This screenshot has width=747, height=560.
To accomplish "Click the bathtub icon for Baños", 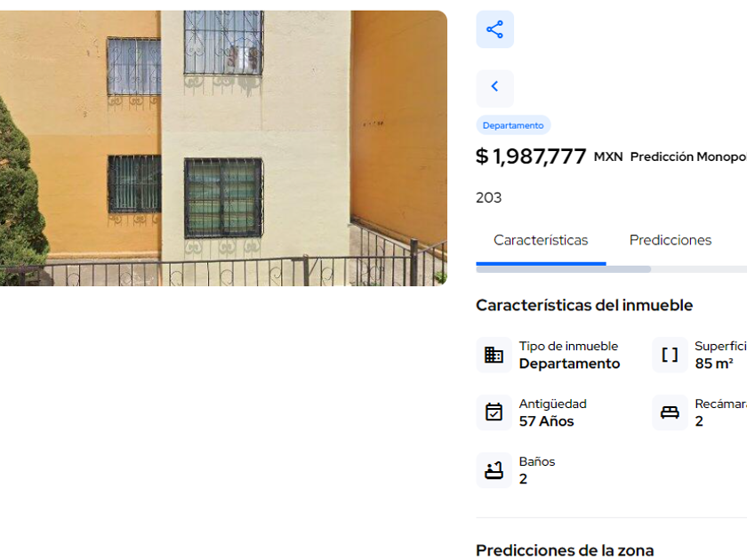I will (494, 470).
